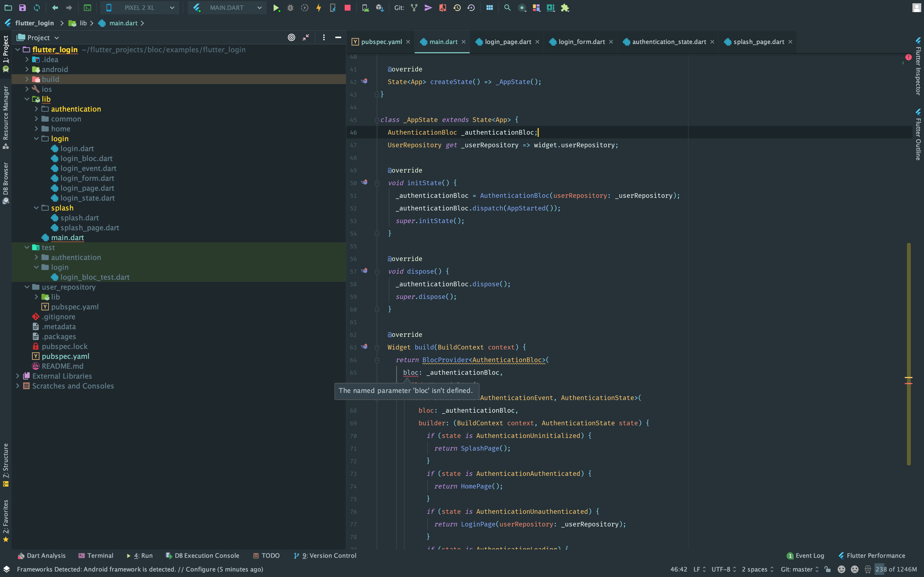This screenshot has height=577, width=924.
Task: Open the Terminal tool window tab
Action: [96, 556]
